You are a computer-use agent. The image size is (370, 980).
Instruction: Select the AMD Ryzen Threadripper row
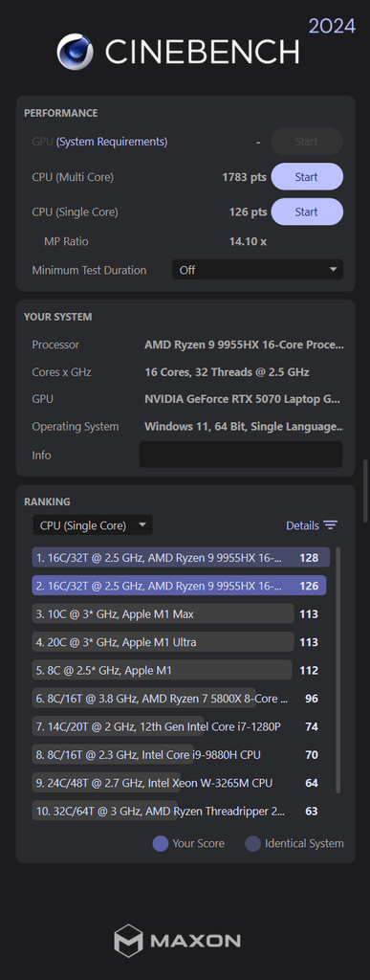coord(178,811)
